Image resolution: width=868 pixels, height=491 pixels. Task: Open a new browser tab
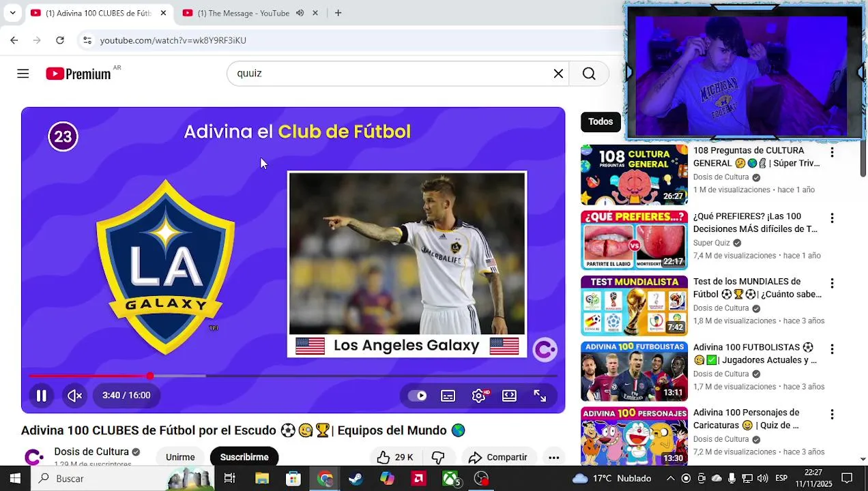(x=338, y=13)
